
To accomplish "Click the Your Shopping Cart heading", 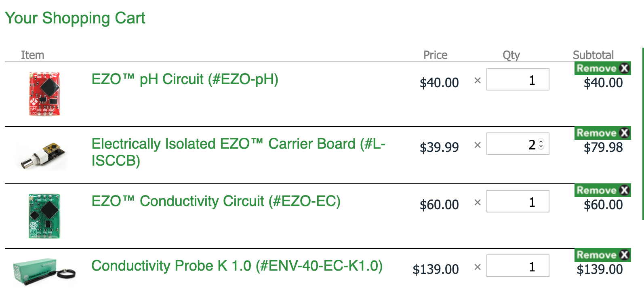I will (x=75, y=18).
